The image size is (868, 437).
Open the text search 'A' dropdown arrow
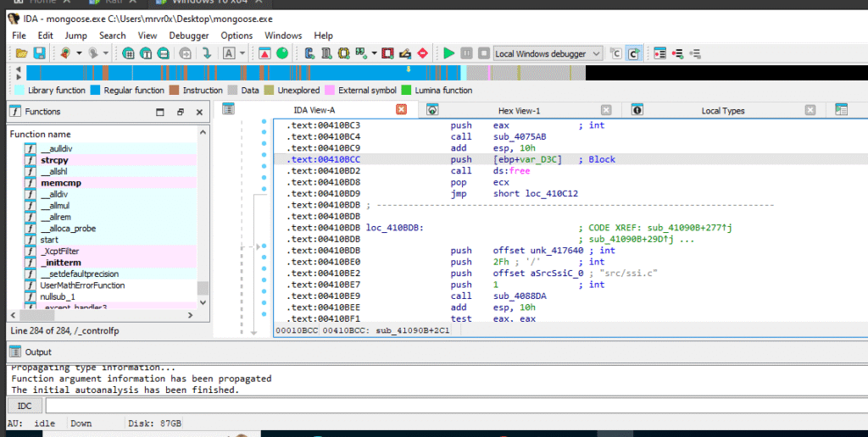click(x=242, y=53)
